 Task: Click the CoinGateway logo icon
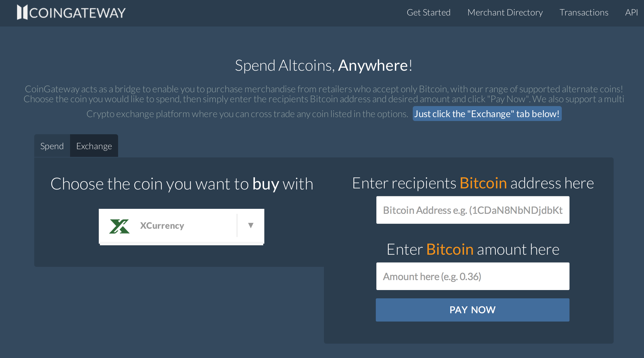pos(22,12)
